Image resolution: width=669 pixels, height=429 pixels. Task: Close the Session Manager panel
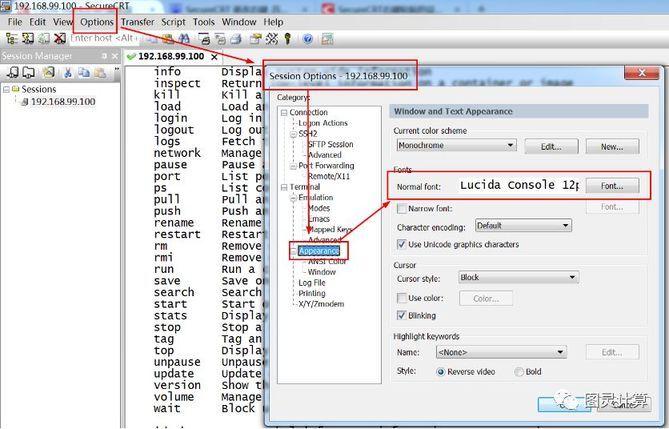pos(114,56)
